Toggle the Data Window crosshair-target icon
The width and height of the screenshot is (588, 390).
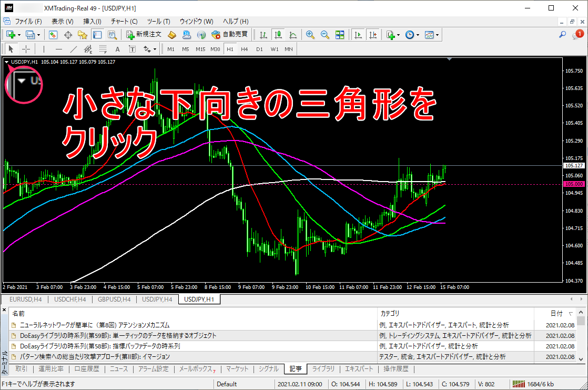click(x=68, y=35)
